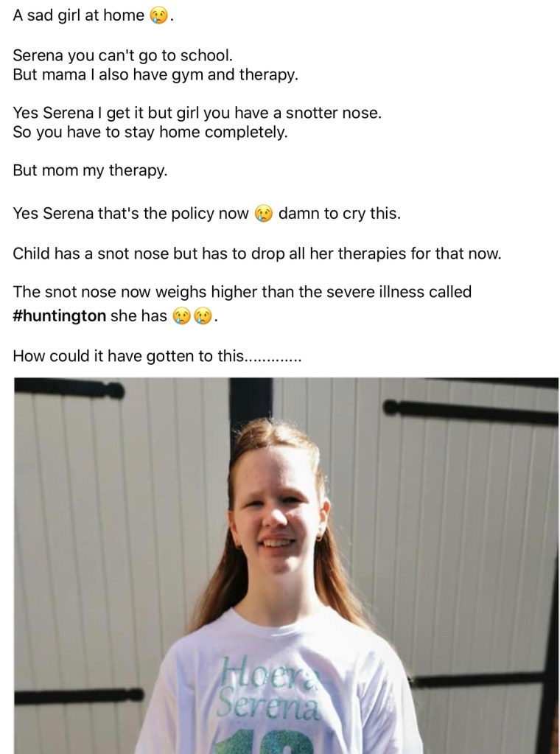Click the first crying emoji after 'she has'
The height and width of the screenshot is (754, 560).
(x=181, y=316)
